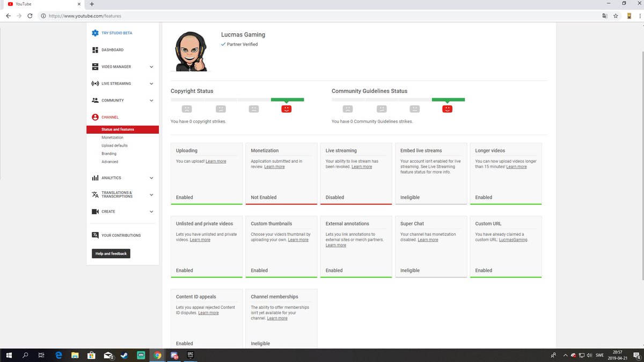Launch Microsoft Edge from taskbar
644x362 pixels.
[58, 355]
